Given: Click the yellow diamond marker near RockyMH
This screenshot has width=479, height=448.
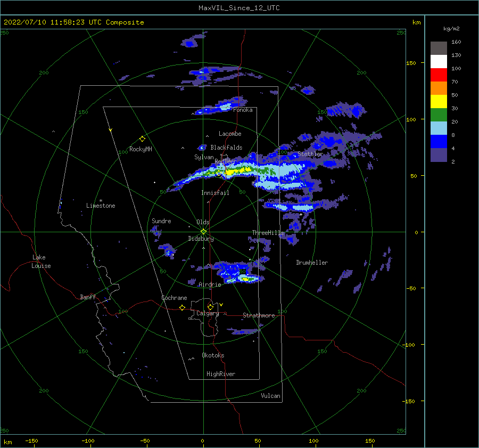Looking at the screenshot, I should click(x=142, y=139).
